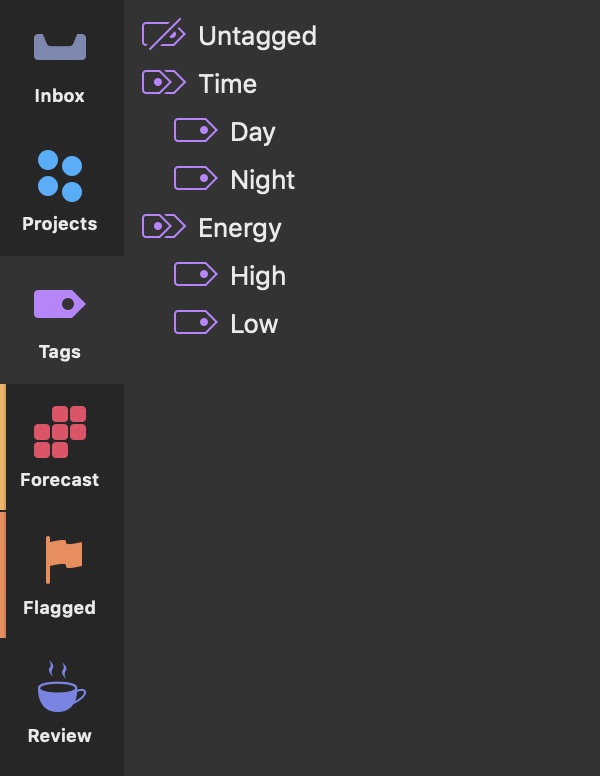600x776 pixels.
Task: Click the tag icon next to Day
Action: tap(196, 130)
